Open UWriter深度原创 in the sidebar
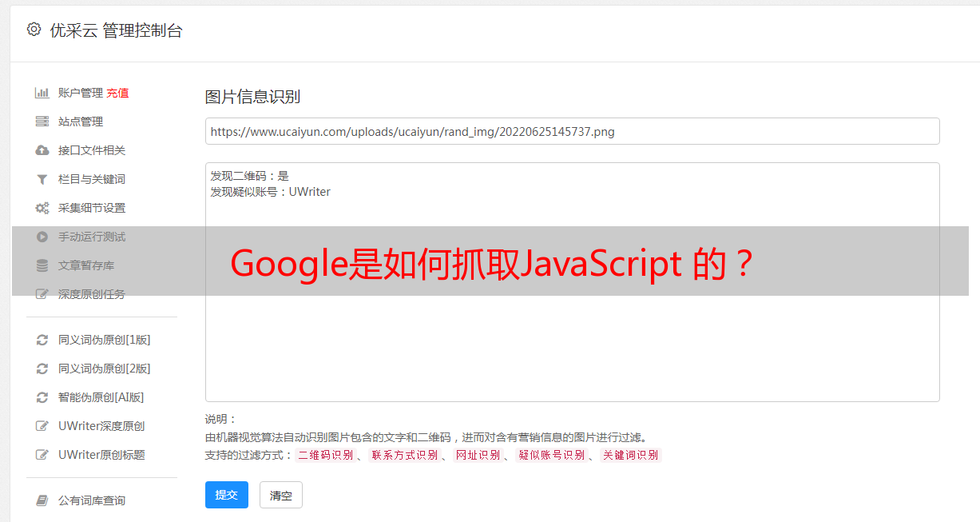 101,426
